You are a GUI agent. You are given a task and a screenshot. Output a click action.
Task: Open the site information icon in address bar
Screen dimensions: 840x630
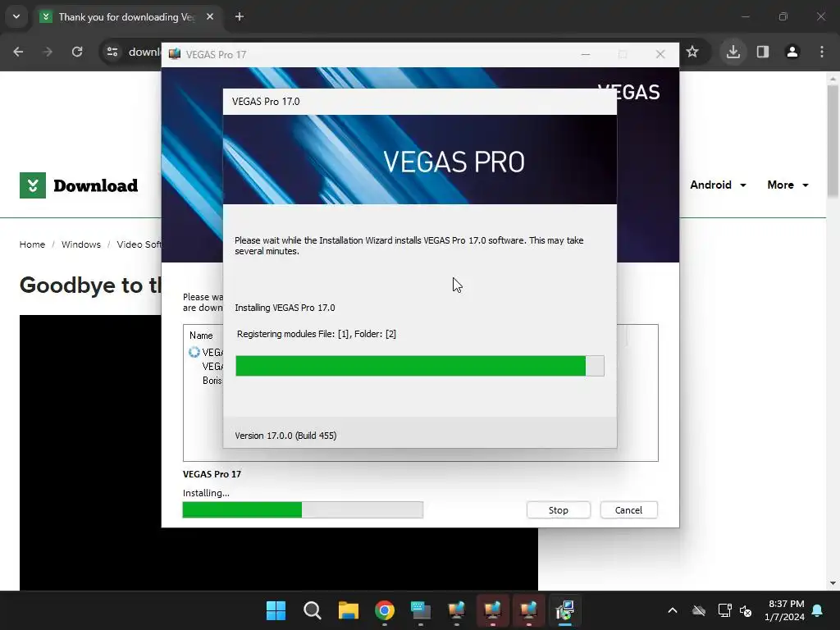(x=112, y=52)
